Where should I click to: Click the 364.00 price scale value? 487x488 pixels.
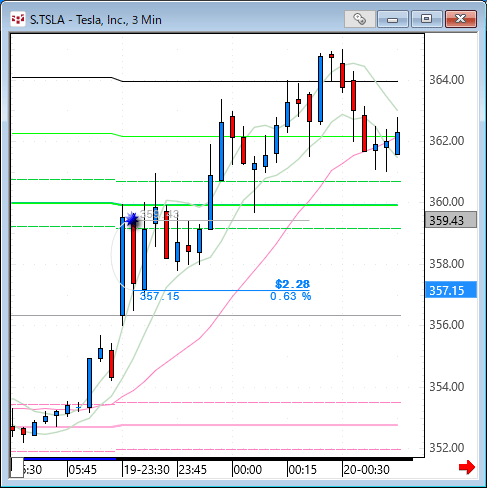446,80
